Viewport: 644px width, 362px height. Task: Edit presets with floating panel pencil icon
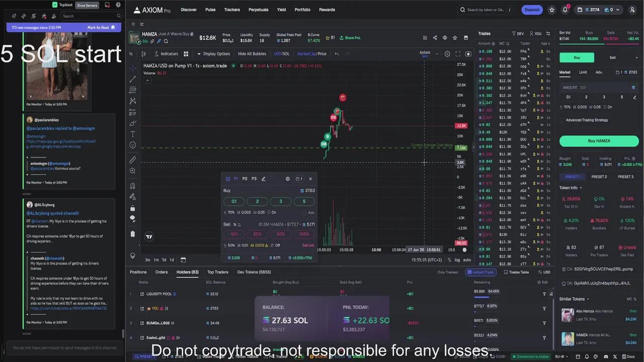264,178
